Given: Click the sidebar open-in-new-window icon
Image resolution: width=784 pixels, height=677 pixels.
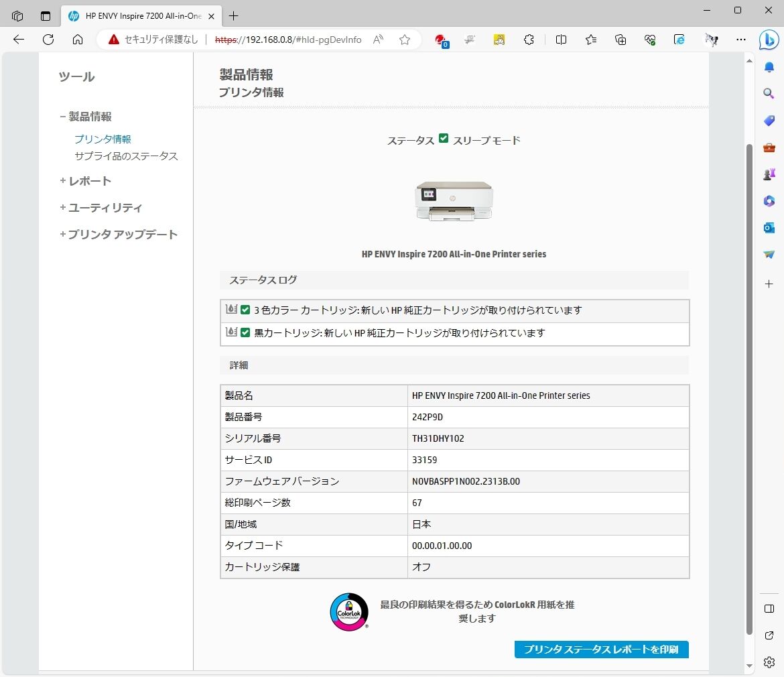Looking at the screenshot, I should tap(769, 635).
